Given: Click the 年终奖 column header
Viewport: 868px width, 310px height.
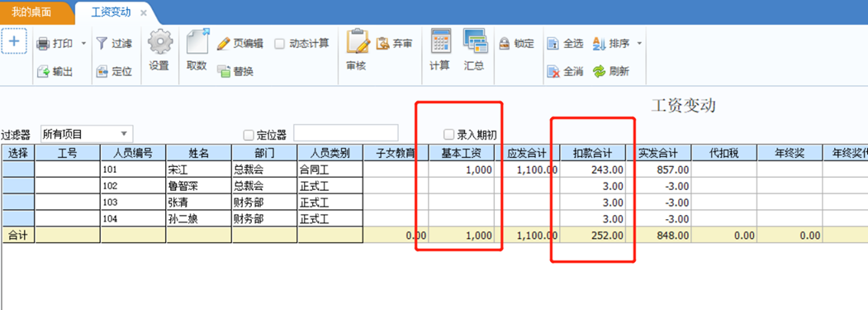Looking at the screenshot, I should (x=790, y=153).
